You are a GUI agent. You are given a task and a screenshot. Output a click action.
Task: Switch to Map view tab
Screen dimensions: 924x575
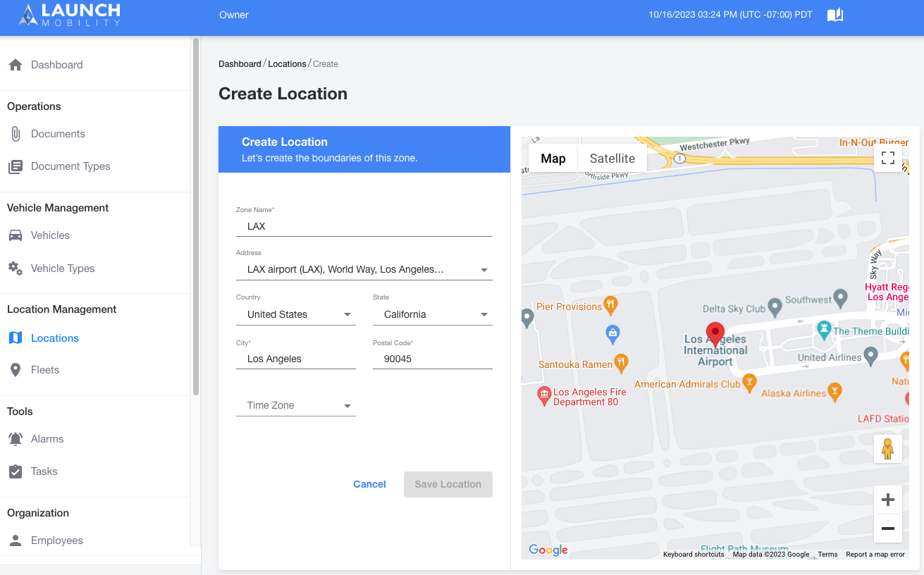click(553, 159)
